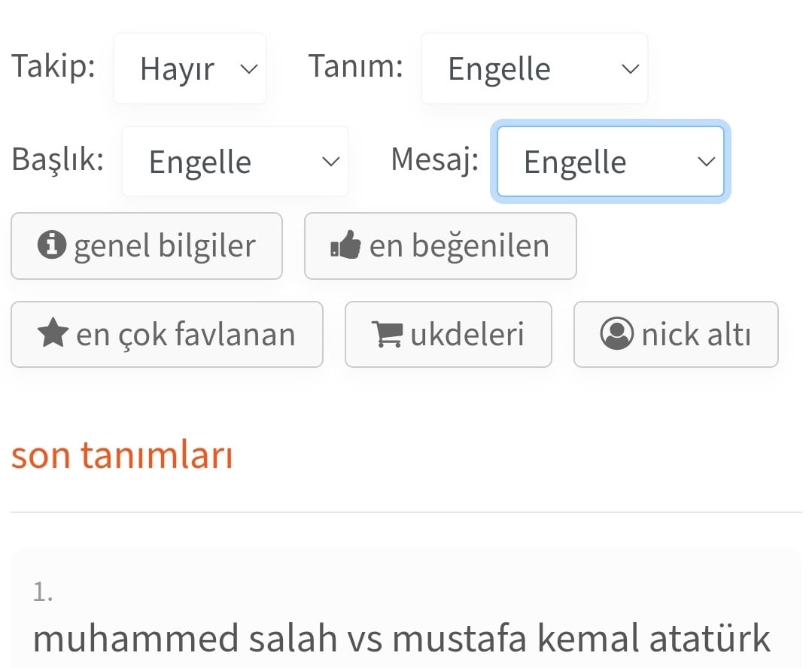Click the user avatar icon for nick altı
The image size is (812, 668).
click(617, 333)
